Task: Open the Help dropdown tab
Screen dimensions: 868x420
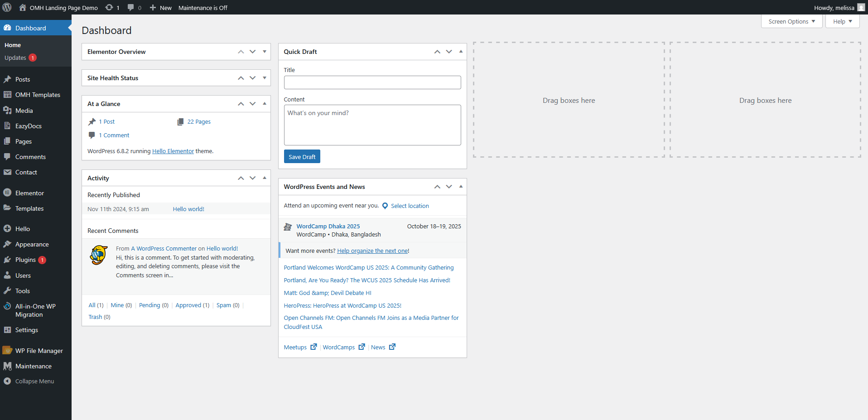Action: click(x=842, y=21)
